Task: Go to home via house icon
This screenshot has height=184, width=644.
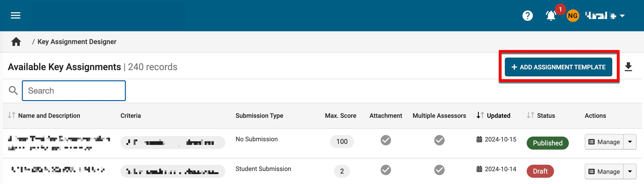Action: click(x=16, y=42)
